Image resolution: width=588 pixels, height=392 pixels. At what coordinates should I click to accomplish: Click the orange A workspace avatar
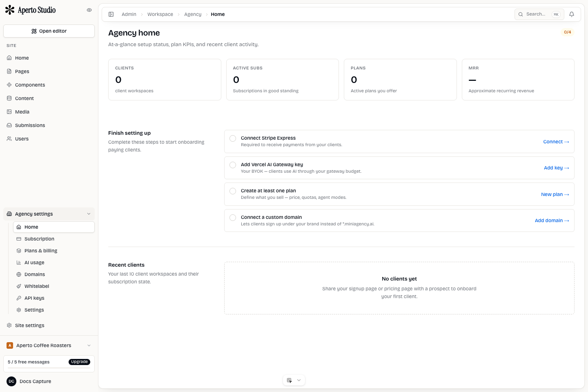pyautogui.click(x=10, y=345)
